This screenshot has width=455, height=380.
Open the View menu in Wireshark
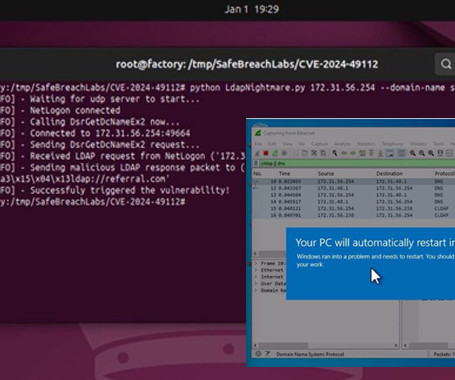(x=287, y=144)
